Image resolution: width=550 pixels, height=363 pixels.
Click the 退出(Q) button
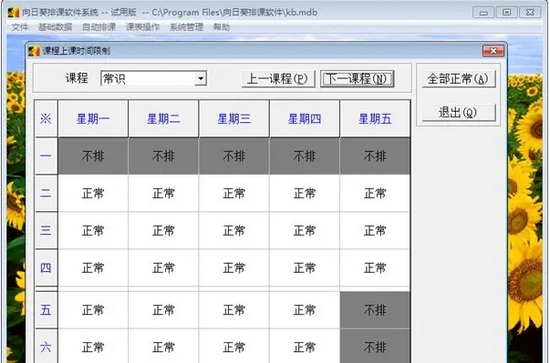click(x=458, y=112)
